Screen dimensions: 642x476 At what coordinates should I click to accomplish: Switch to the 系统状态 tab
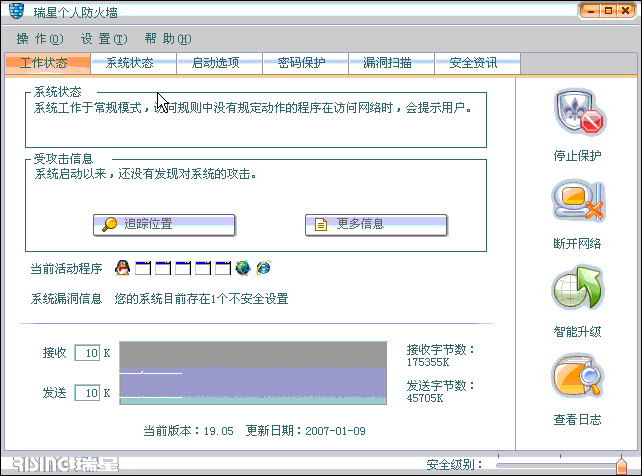click(x=133, y=63)
